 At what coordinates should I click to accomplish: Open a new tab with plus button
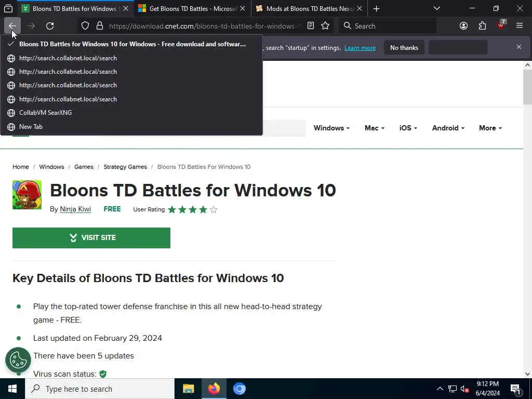pos(376,8)
